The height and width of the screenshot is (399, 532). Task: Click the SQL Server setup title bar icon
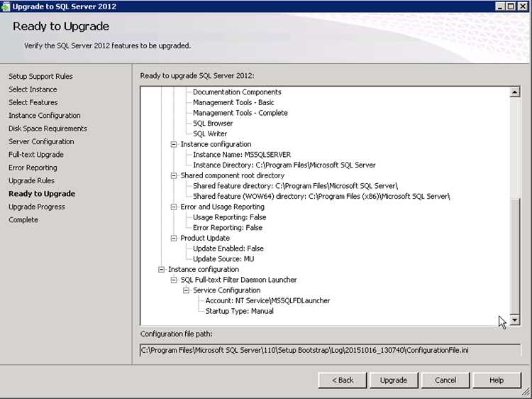pyautogui.click(x=6, y=6)
